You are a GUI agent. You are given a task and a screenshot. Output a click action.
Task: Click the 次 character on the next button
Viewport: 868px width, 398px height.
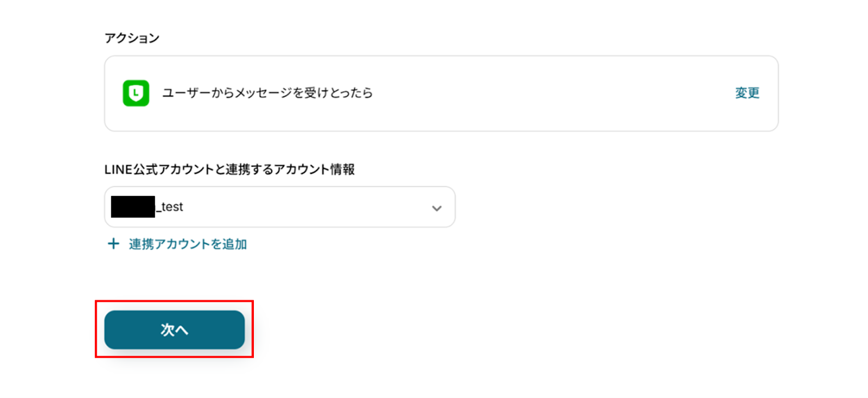[167, 330]
